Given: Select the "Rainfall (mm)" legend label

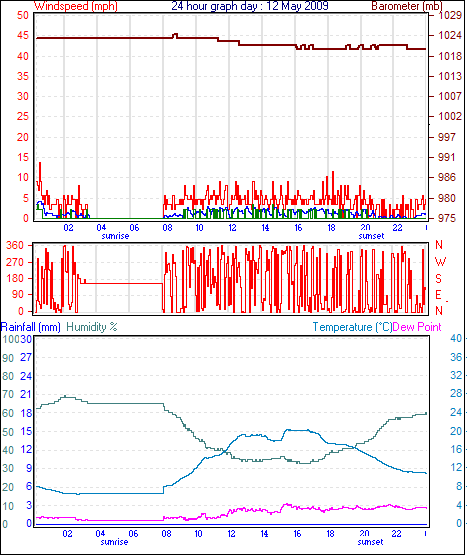Looking at the screenshot, I should click(x=31, y=327).
